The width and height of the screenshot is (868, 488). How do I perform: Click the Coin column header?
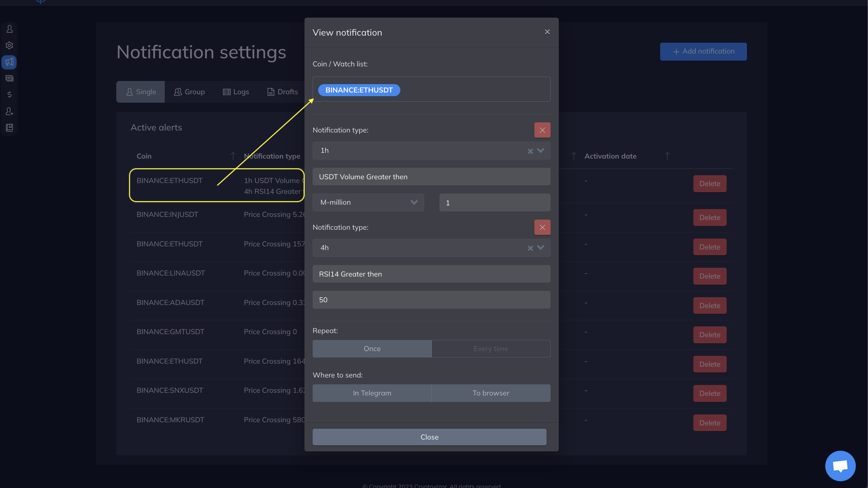(144, 156)
